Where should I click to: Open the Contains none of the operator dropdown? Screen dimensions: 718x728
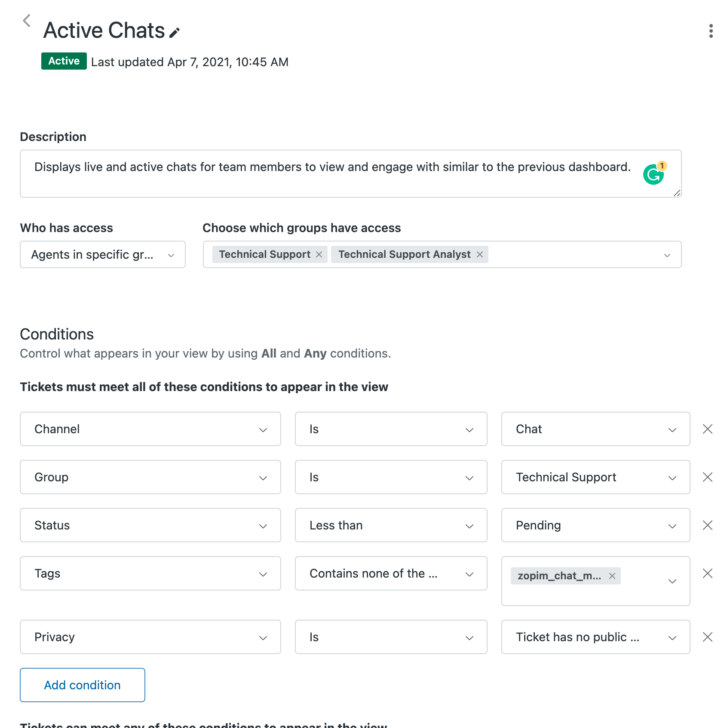click(x=391, y=573)
